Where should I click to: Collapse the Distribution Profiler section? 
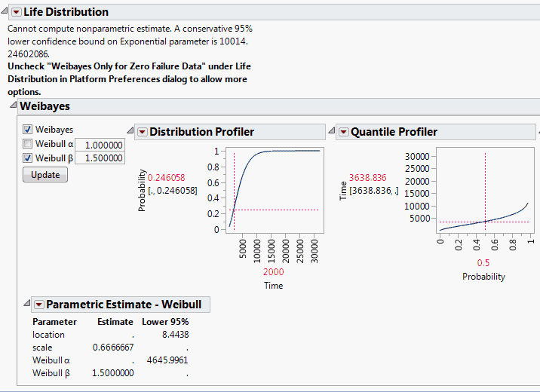click(130, 132)
